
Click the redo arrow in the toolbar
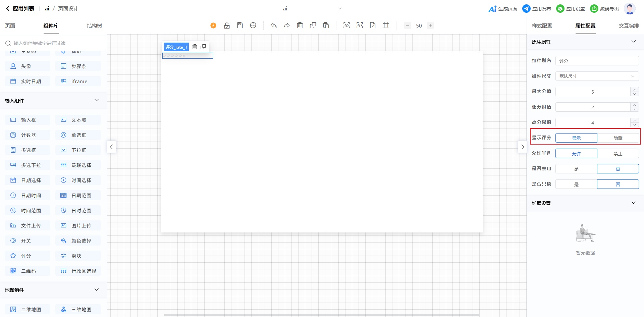click(x=287, y=25)
